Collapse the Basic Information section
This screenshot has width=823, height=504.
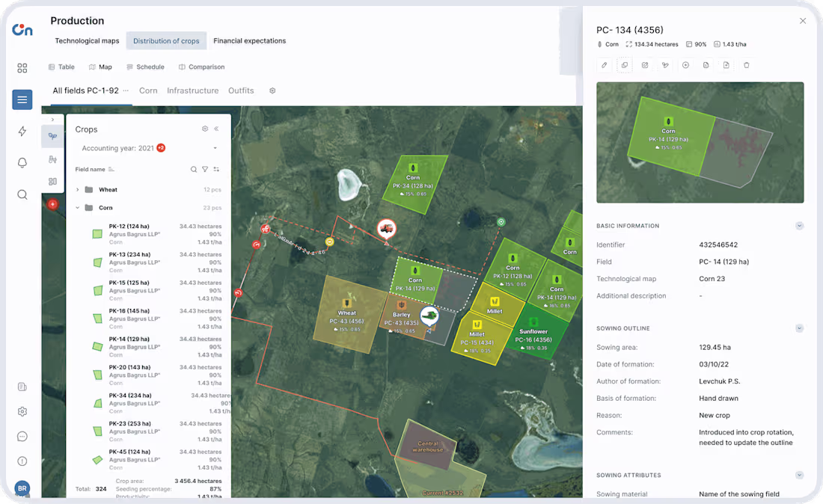click(799, 225)
